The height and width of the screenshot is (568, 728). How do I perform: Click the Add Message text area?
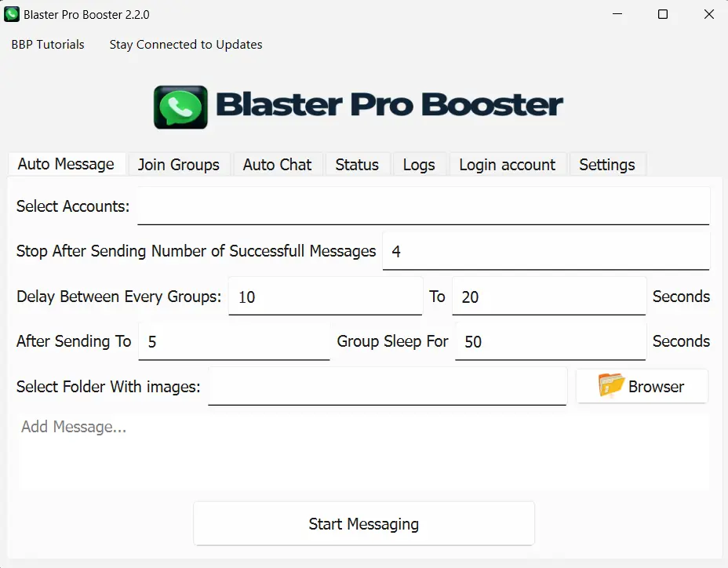point(363,451)
